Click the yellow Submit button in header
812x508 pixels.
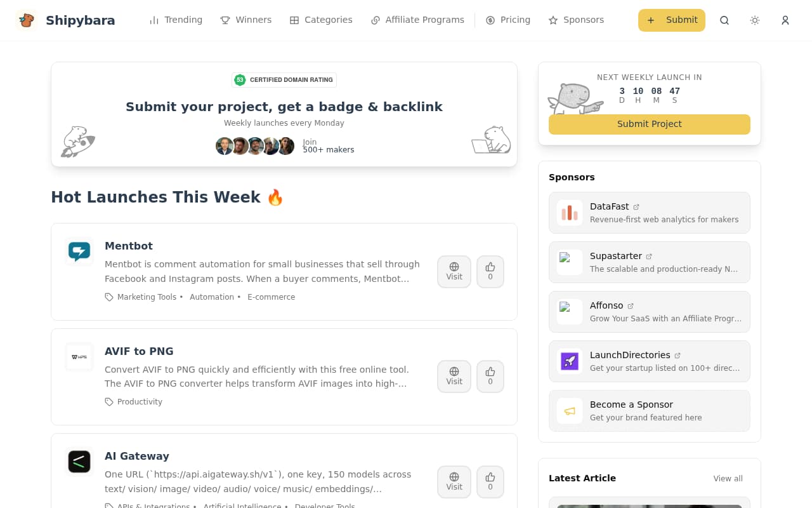pos(672,20)
